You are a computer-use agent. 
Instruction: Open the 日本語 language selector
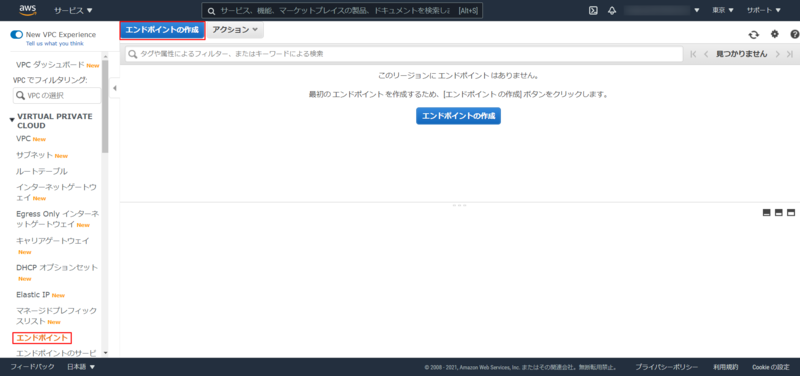pos(81,367)
